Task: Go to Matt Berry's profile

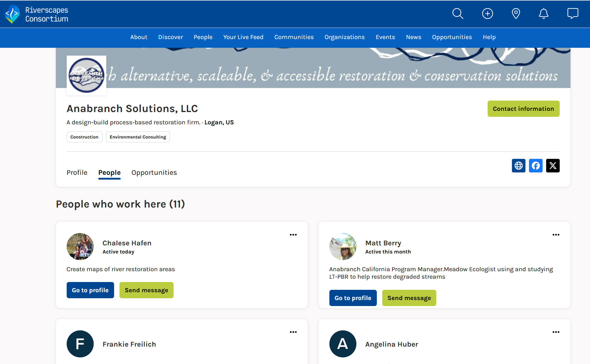Action: 353,298
